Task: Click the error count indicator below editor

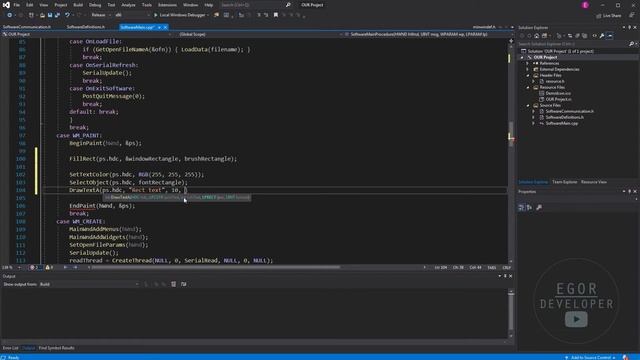Action: click(x=34, y=267)
